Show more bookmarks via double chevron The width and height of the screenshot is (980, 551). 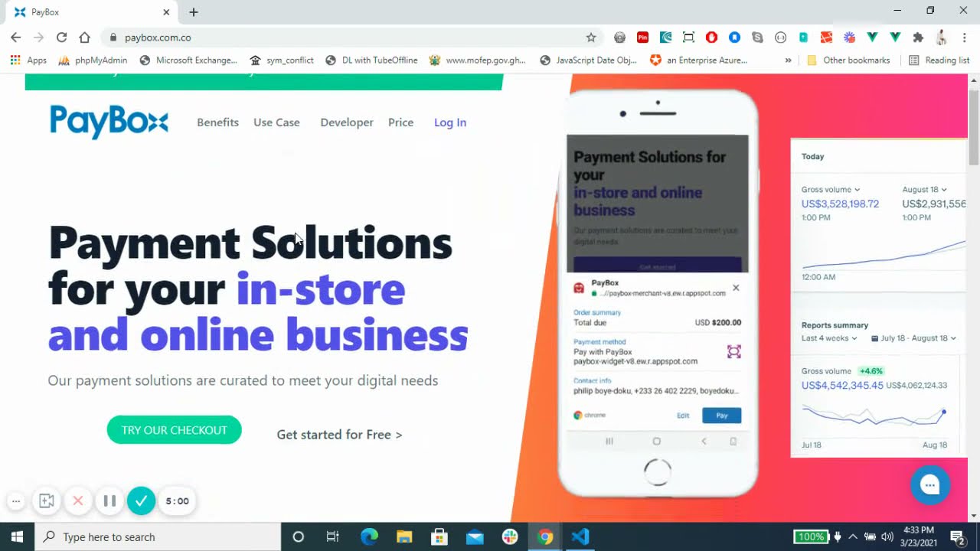pos(788,60)
